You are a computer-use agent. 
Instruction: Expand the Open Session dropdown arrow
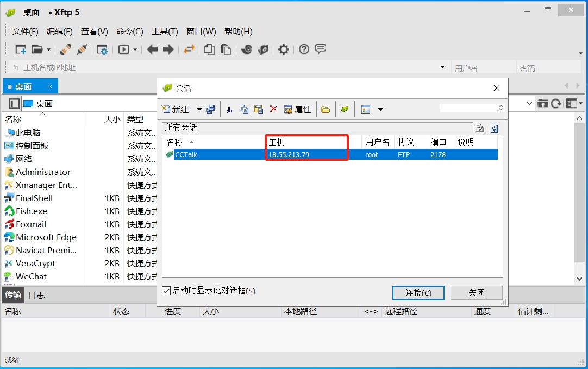point(49,49)
